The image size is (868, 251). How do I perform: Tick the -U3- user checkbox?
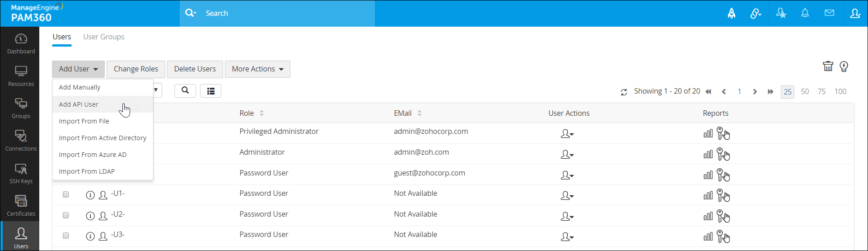tap(66, 236)
